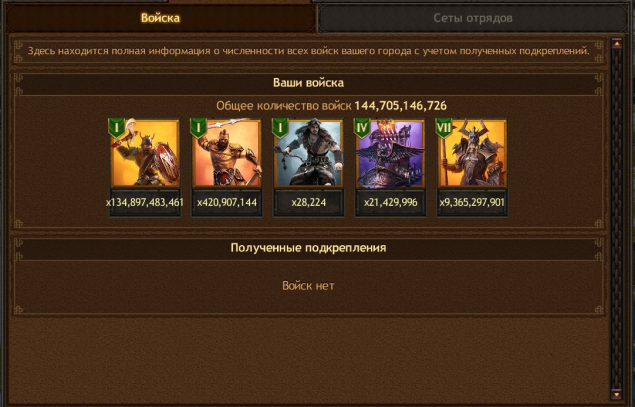The height and width of the screenshot is (407, 635).
Task: Switch to the Сеты отрядов tab
Action: (473, 18)
